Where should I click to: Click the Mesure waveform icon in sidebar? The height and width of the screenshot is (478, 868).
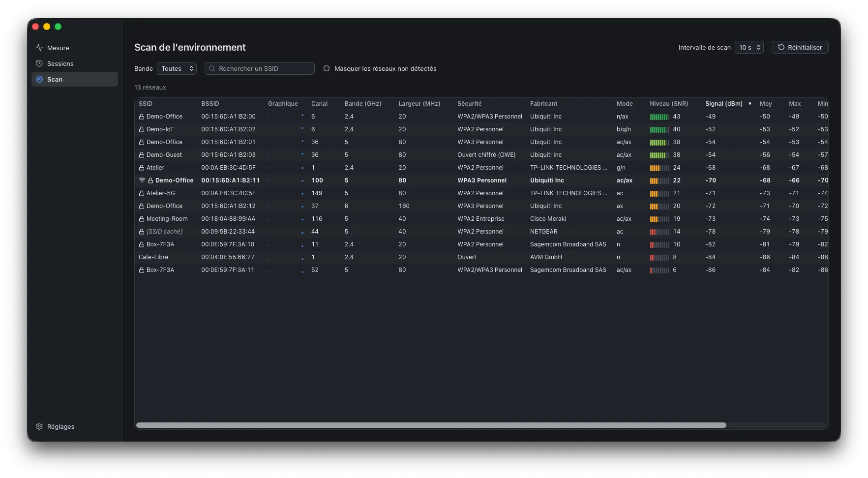click(x=39, y=48)
